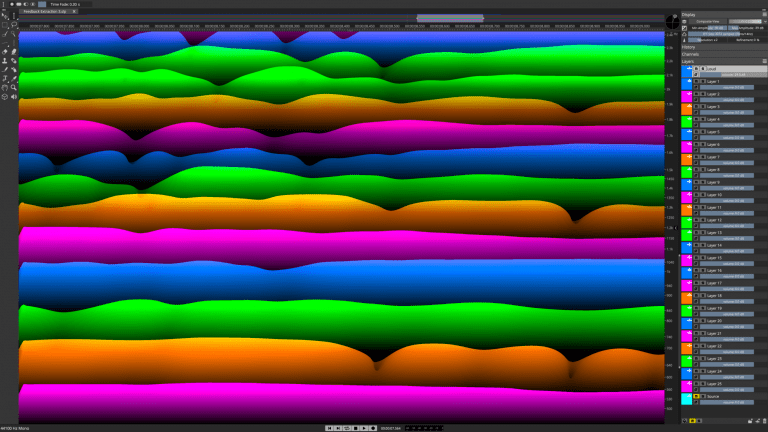Open the Feedback Extraction project tab
The image size is (768, 432).
(45, 11)
